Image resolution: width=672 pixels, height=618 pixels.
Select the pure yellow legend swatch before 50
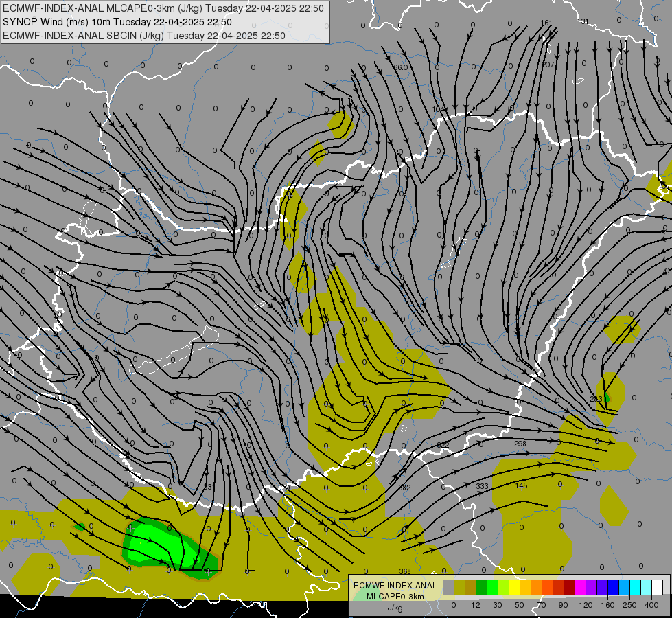(x=515, y=587)
